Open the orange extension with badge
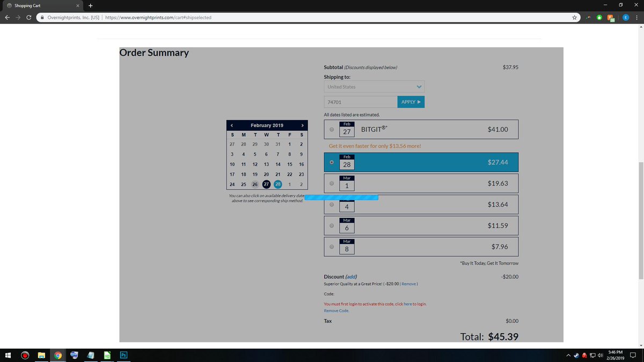This screenshot has height=362, width=644. (x=611, y=18)
